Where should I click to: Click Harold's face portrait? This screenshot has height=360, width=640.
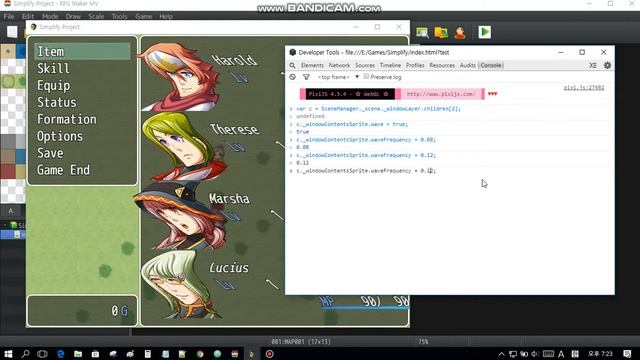(x=180, y=77)
